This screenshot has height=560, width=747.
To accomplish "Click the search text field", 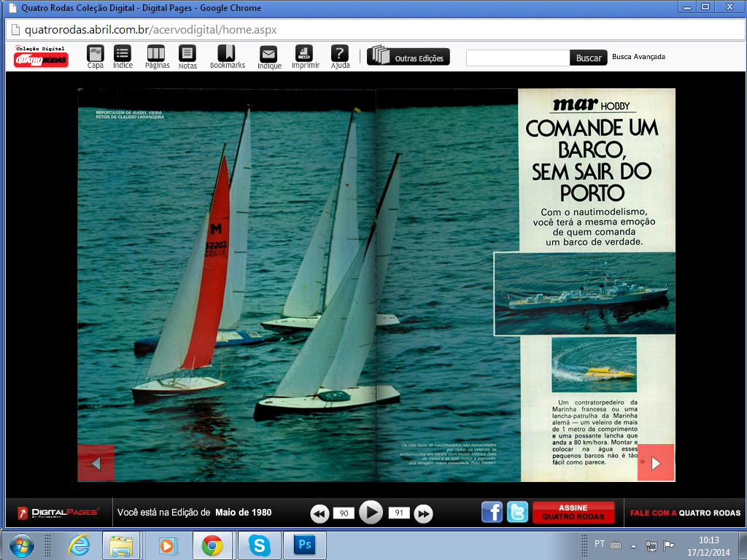I will [517, 58].
